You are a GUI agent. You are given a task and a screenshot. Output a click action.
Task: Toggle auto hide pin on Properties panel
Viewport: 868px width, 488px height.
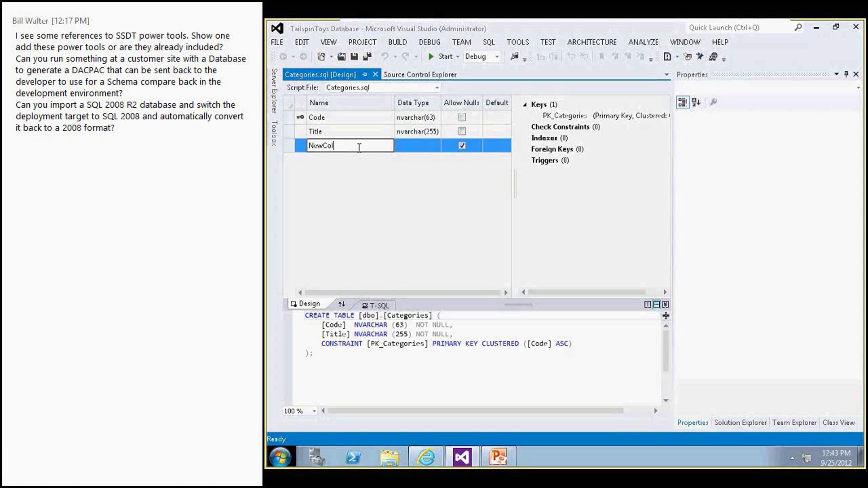(846, 74)
